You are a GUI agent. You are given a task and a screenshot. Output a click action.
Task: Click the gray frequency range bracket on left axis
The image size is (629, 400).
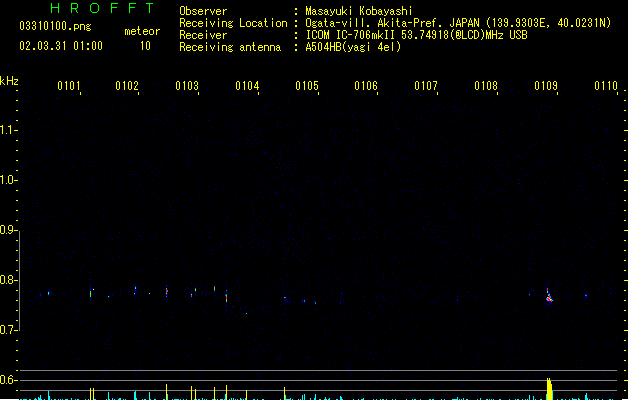[20, 281]
